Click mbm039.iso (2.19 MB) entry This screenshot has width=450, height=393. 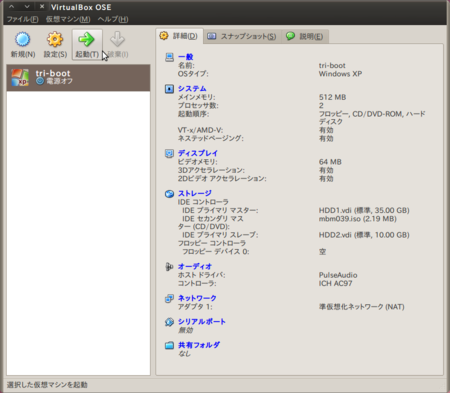tap(358, 219)
